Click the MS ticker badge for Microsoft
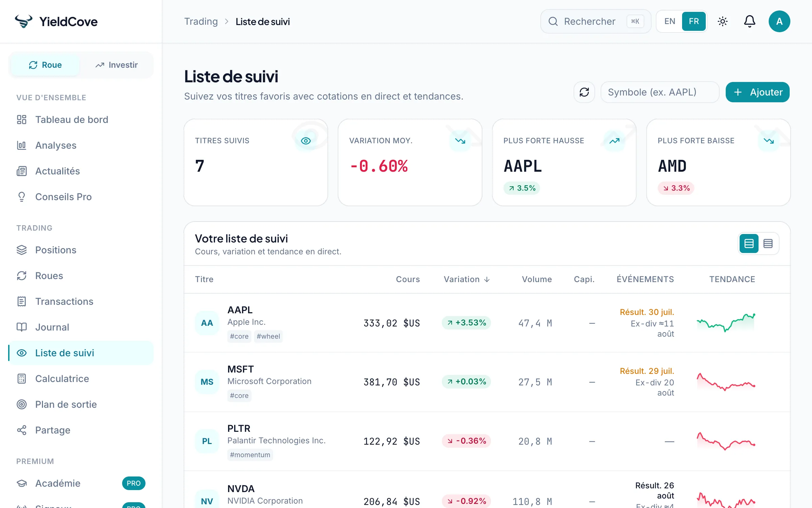 (207, 382)
